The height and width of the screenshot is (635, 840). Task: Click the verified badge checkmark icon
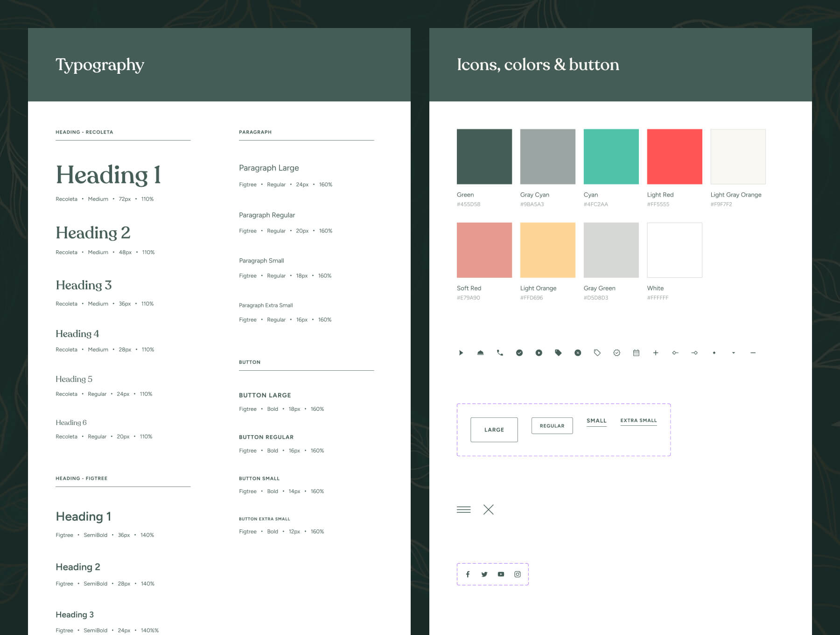pos(616,353)
